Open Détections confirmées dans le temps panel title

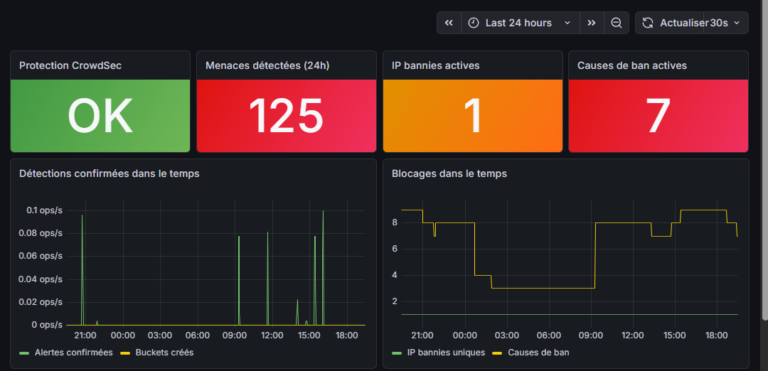(109, 173)
